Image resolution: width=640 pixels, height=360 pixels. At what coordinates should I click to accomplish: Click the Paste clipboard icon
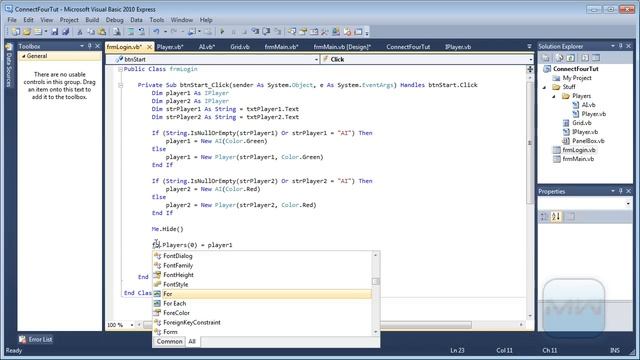point(102,31)
